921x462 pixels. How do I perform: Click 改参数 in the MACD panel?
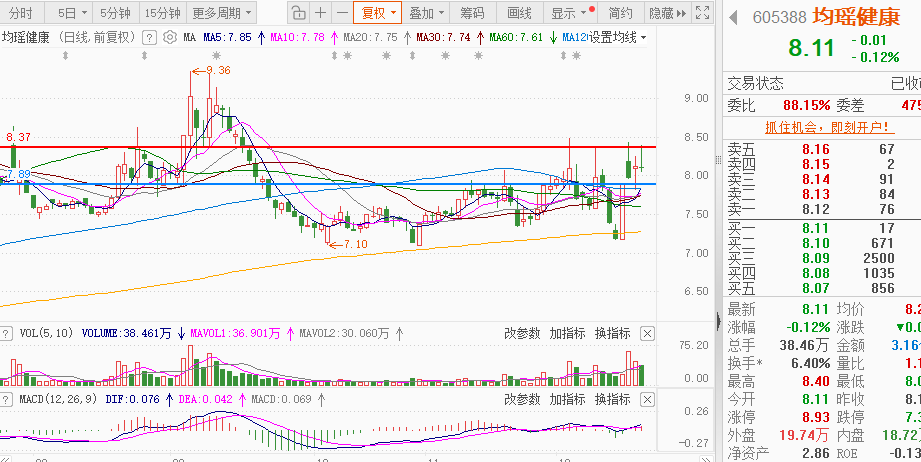point(522,400)
